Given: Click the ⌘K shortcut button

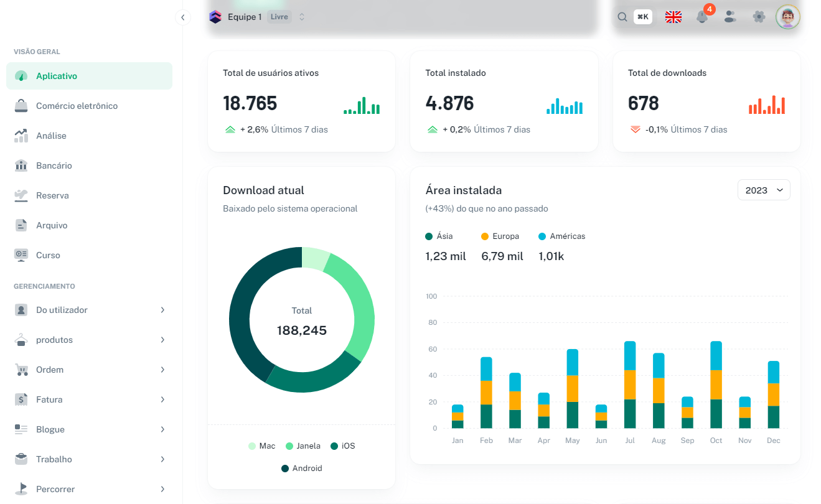Looking at the screenshot, I should (643, 17).
